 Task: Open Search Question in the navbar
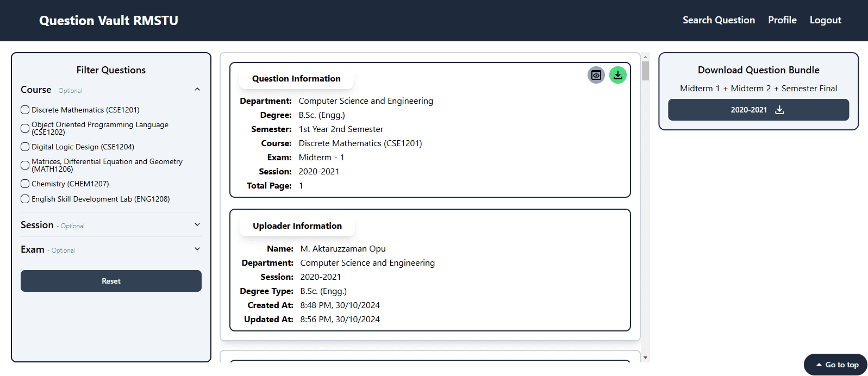pos(719,20)
